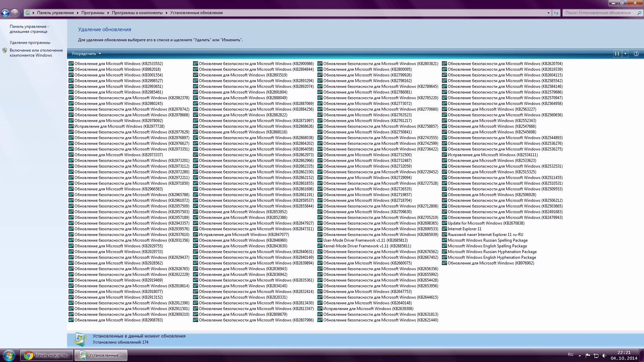Screen dimensions: 644x362
Task: Click the search magnifier icon
Action: tap(639, 13)
